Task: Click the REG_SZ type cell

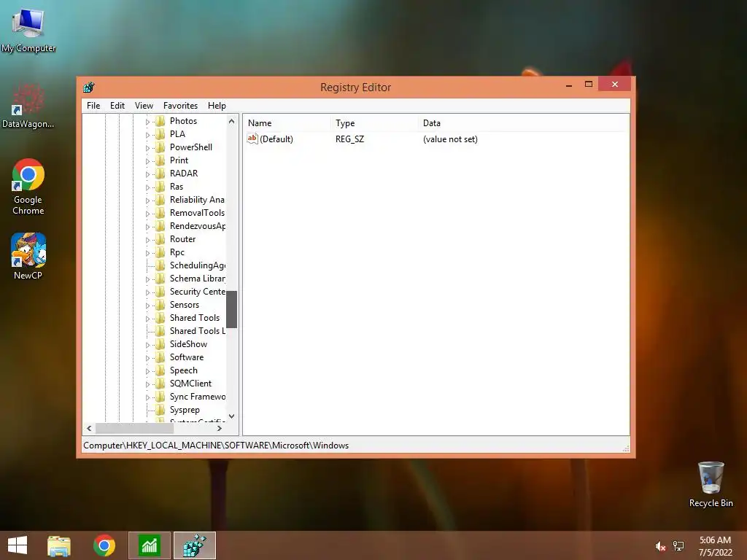Action: (349, 139)
